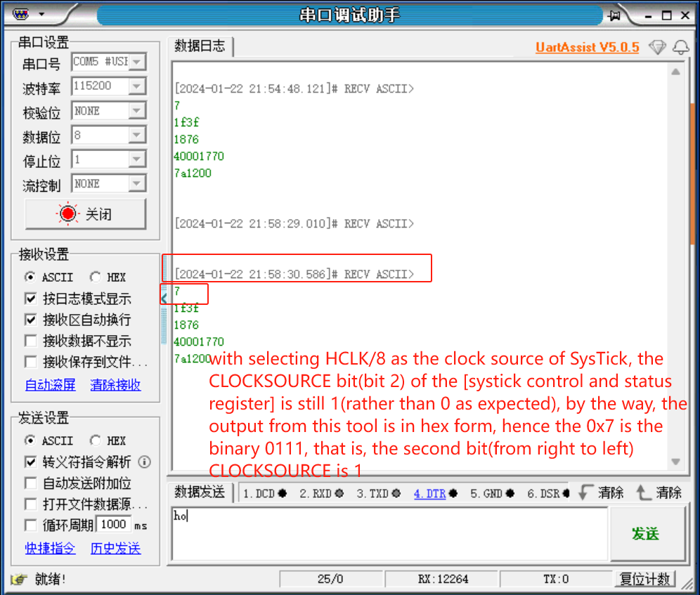This screenshot has width=700, height=595.
Task: Open notifications via the bell icon
Action: point(679,47)
